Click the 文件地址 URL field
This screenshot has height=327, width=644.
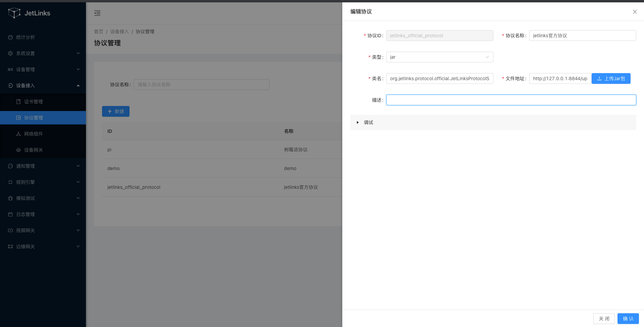click(x=560, y=78)
